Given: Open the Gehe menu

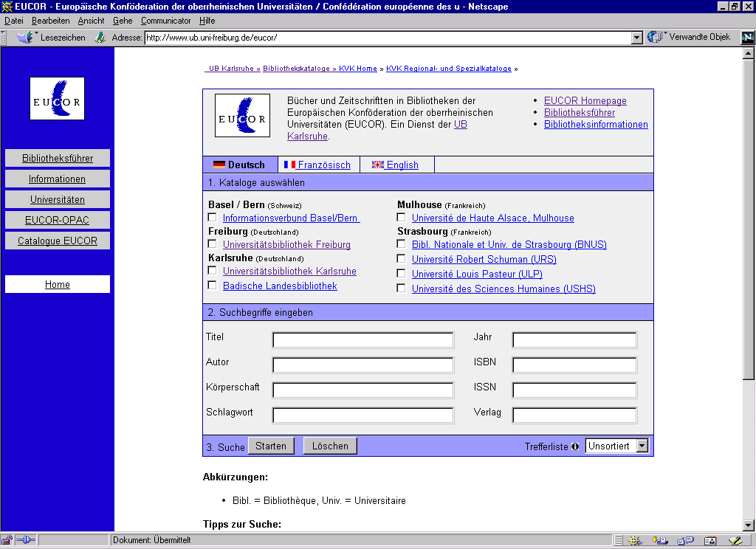Looking at the screenshot, I should click(123, 21).
